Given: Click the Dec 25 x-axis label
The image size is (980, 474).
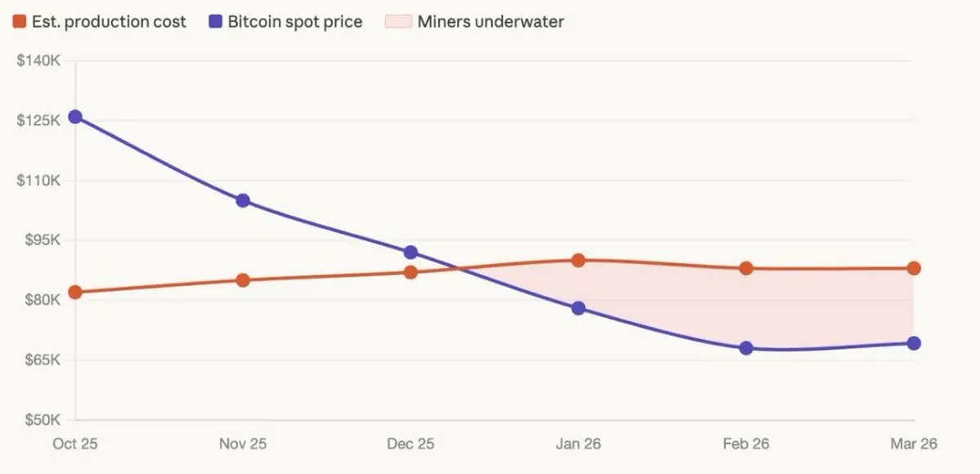Looking at the screenshot, I should [410, 444].
